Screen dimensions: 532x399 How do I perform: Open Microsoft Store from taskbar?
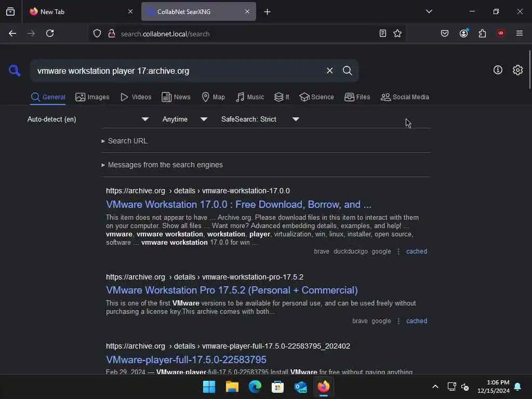277,387
